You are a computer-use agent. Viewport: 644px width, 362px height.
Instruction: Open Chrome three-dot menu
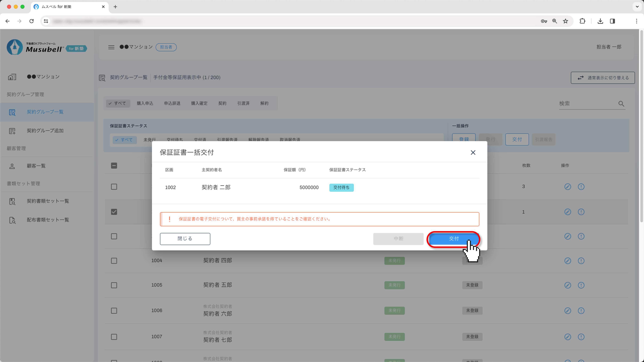637,21
